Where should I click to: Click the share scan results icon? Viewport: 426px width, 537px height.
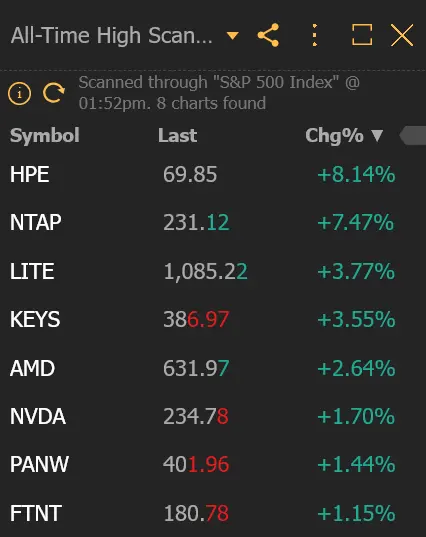[x=268, y=35]
